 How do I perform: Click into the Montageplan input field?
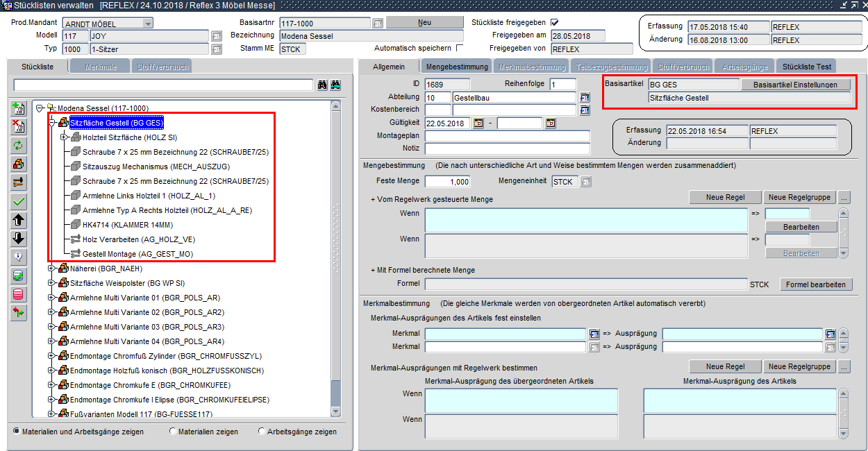coord(507,136)
